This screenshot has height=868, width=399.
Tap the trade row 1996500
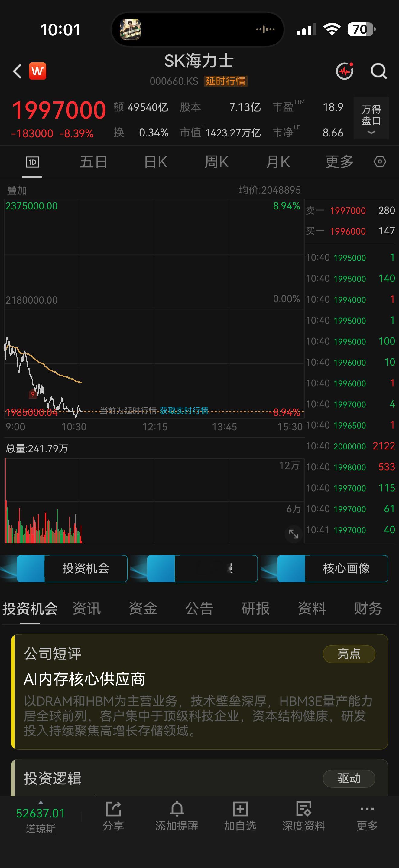pyautogui.click(x=350, y=425)
